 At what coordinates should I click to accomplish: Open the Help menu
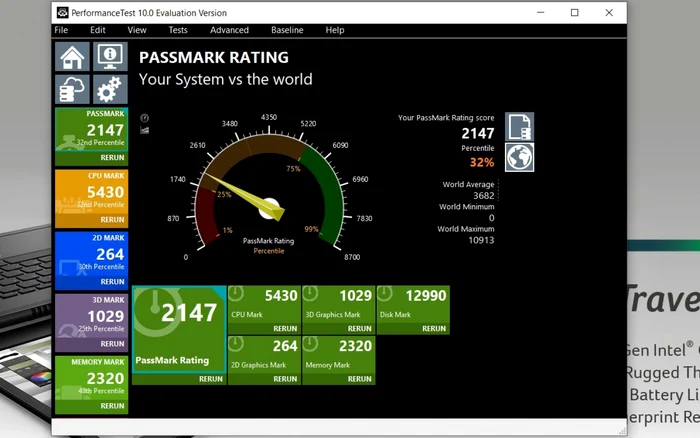point(334,30)
